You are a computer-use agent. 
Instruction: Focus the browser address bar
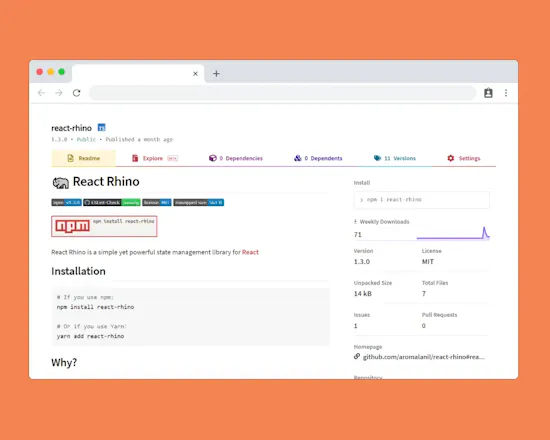coord(283,93)
